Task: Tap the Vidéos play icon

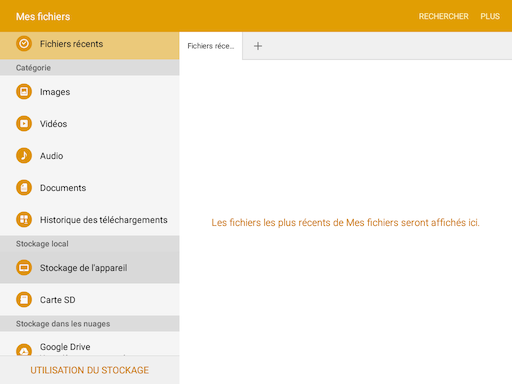Action: 24,124
